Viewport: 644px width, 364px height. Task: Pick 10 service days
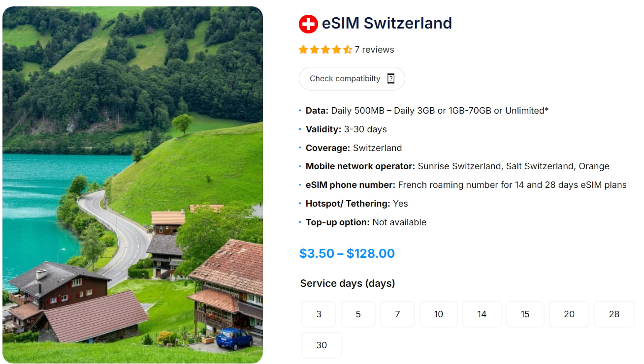(438, 314)
